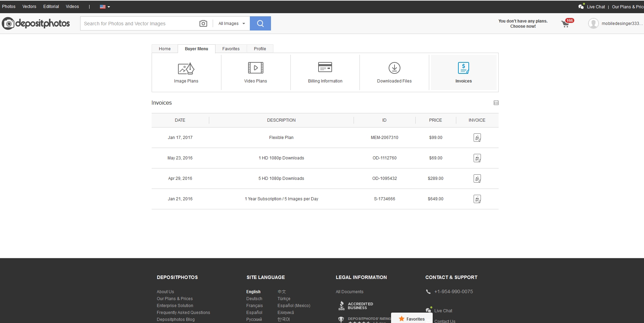Viewport: 644px width, 323px height.
Task: Open Image Plans section
Action: [x=186, y=73]
